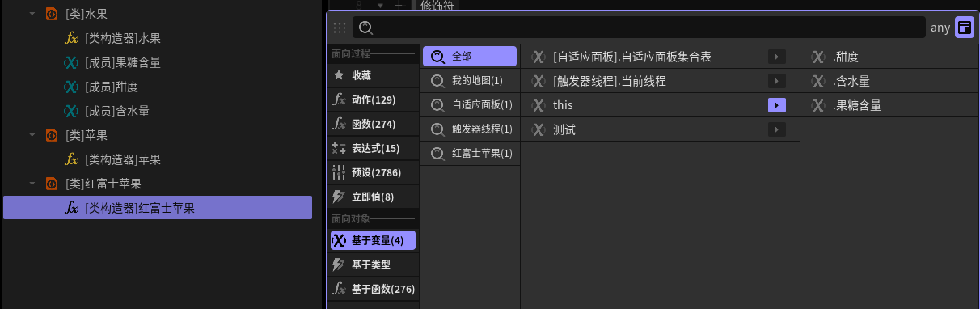Click the variable icon beside .甜度
Screen dimensions: 980x309
pos(818,57)
